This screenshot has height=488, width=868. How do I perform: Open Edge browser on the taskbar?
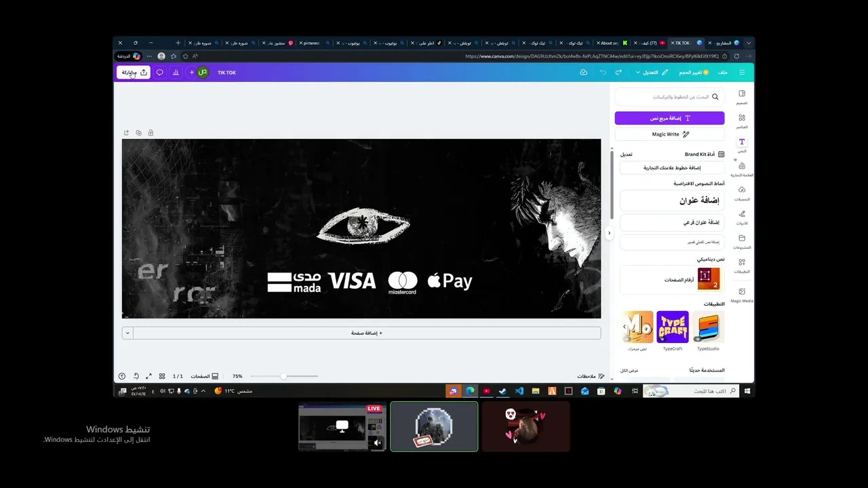pyautogui.click(x=470, y=391)
